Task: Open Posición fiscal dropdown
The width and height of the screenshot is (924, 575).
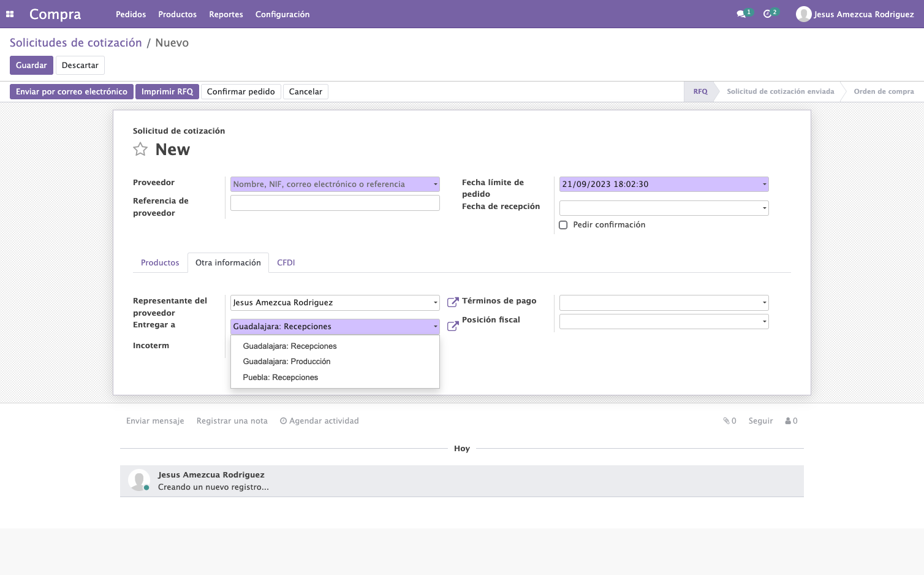Action: pos(664,321)
